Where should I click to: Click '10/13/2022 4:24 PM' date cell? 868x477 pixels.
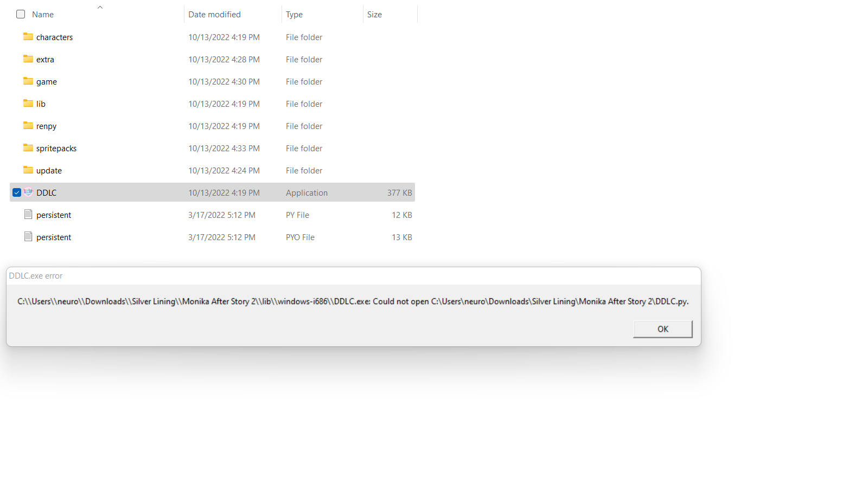click(x=224, y=171)
